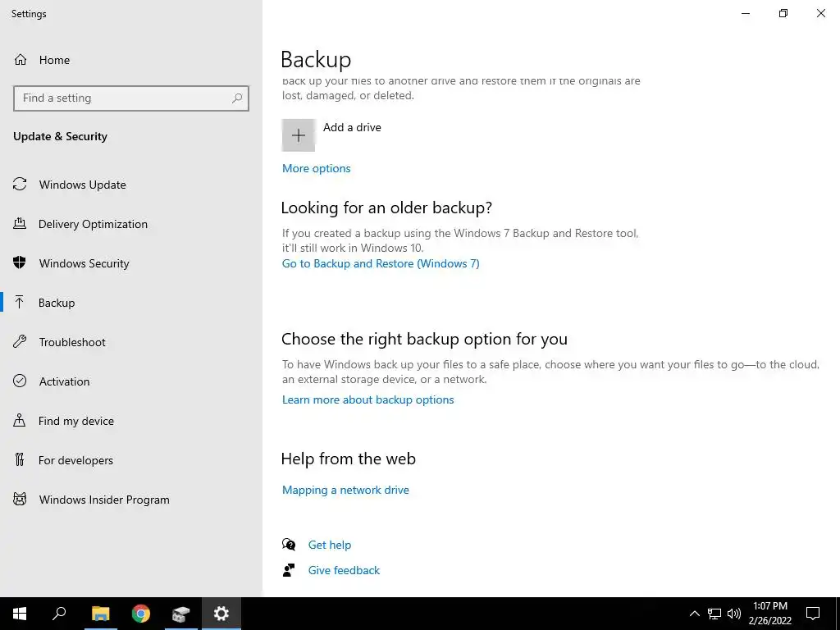
Task: Select Windows Insider Program label
Action: pos(104,500)
